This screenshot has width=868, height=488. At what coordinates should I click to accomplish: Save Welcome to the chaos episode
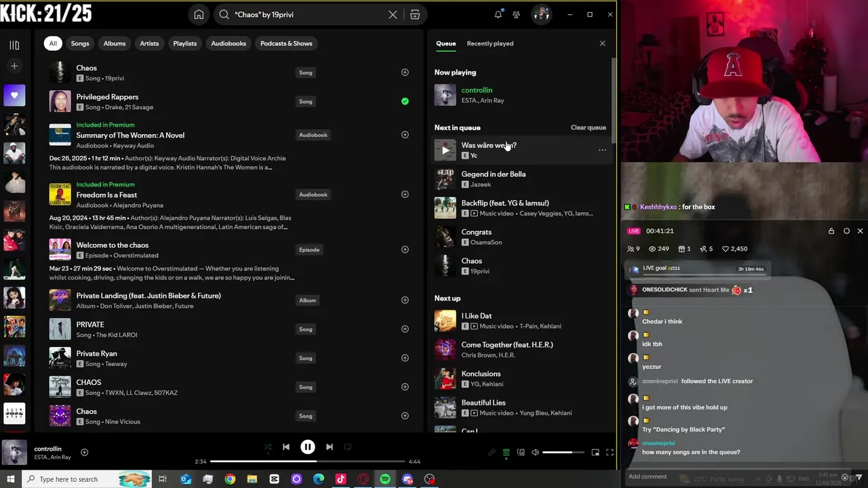405,249
